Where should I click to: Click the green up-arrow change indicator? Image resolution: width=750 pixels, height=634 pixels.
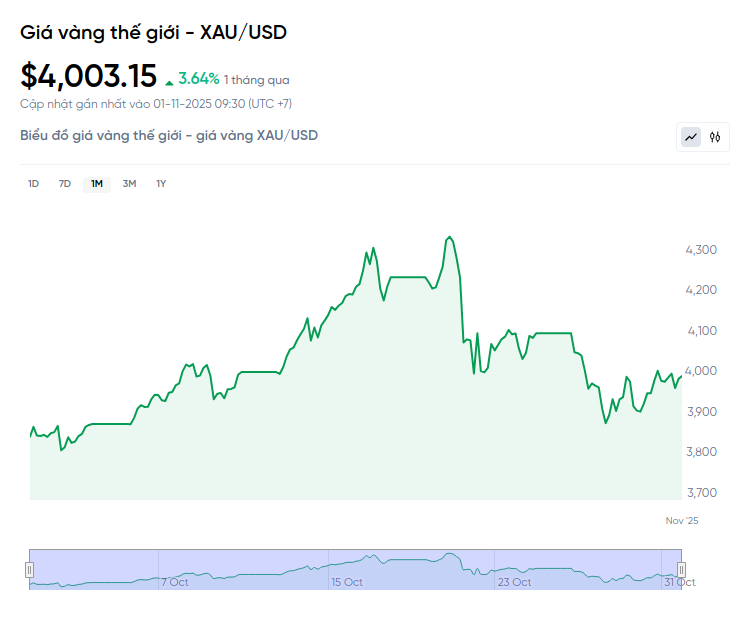pos(169,80)
